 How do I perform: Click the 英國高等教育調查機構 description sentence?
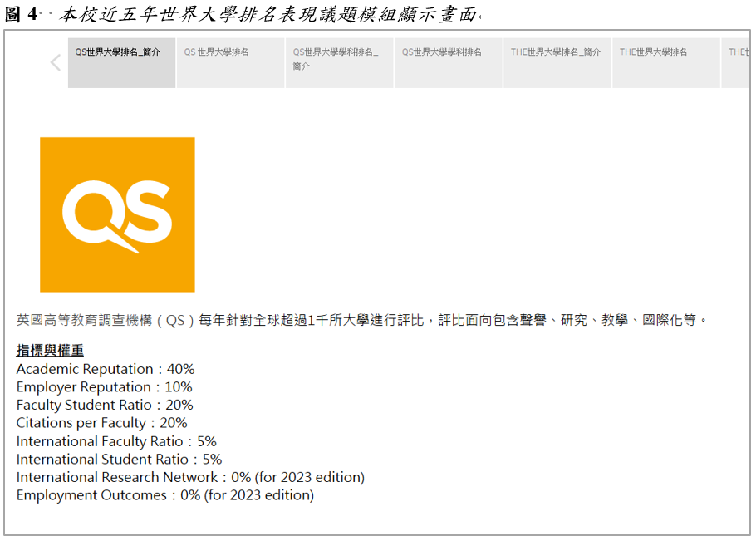click(362, 320)
